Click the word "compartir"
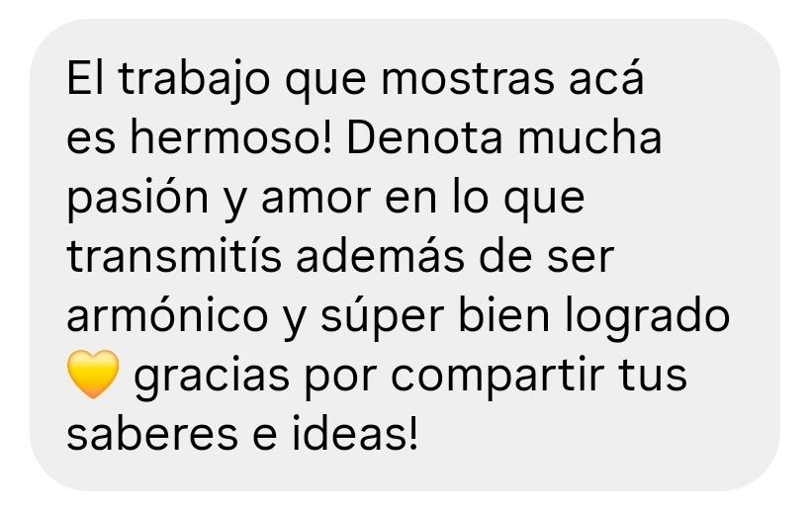This screenshot has width=812, height=510. click(x=497, y=377)
